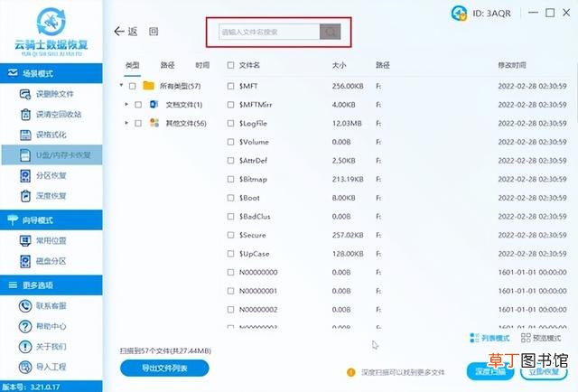Tick the 所有类型(57) checkbox
The height and width of the screenshot is (392, 578).
point(133,86)
